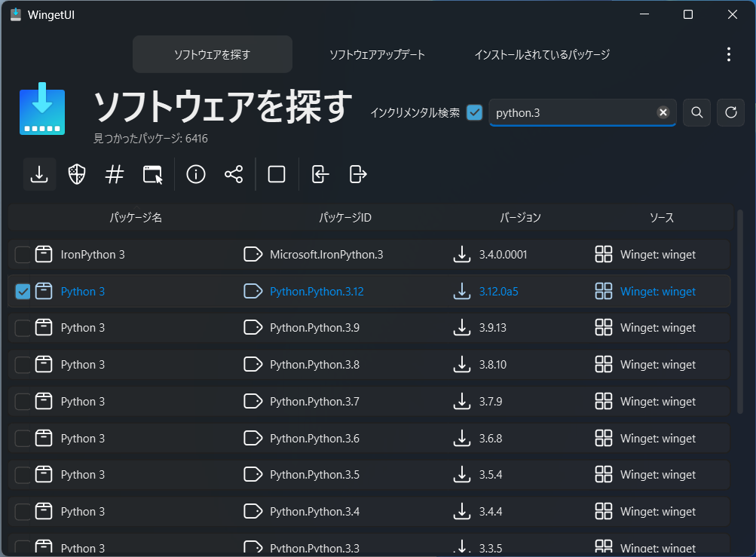This screenshot has width=756, height=557.
Task: Click the 3.9.13 version value
Action: pyautogui.click(x=493, y=327)
